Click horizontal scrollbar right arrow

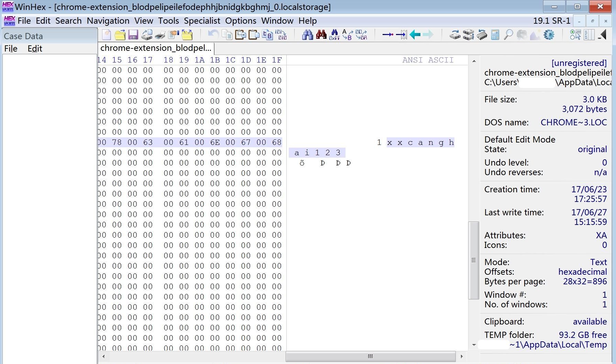[x=462, y=356]
